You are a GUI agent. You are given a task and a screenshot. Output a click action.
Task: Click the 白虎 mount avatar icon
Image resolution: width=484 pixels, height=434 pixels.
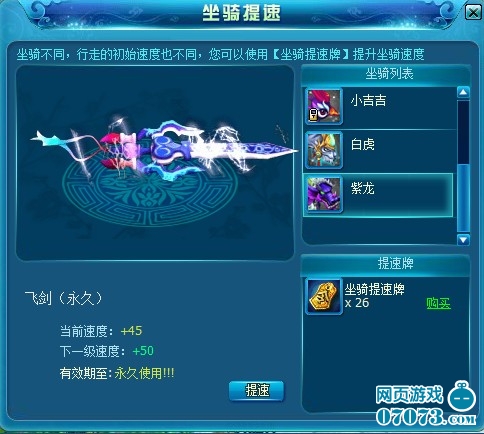coord(324,150)
